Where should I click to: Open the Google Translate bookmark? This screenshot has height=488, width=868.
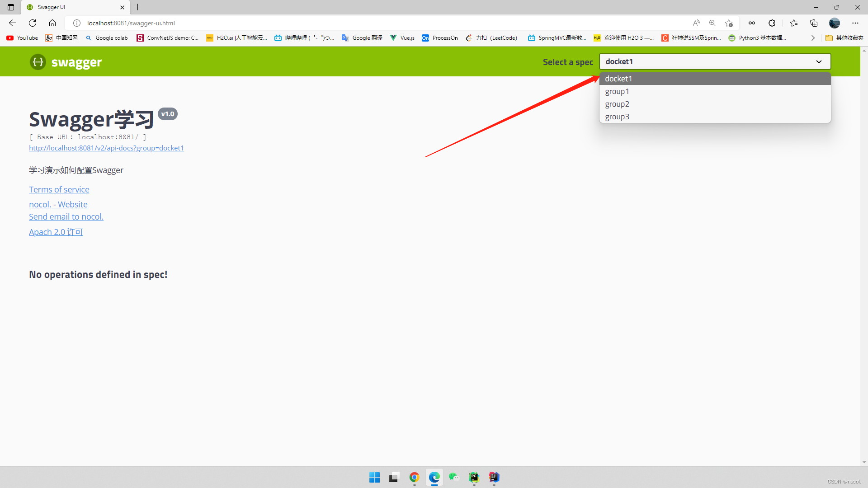(362, 38)
